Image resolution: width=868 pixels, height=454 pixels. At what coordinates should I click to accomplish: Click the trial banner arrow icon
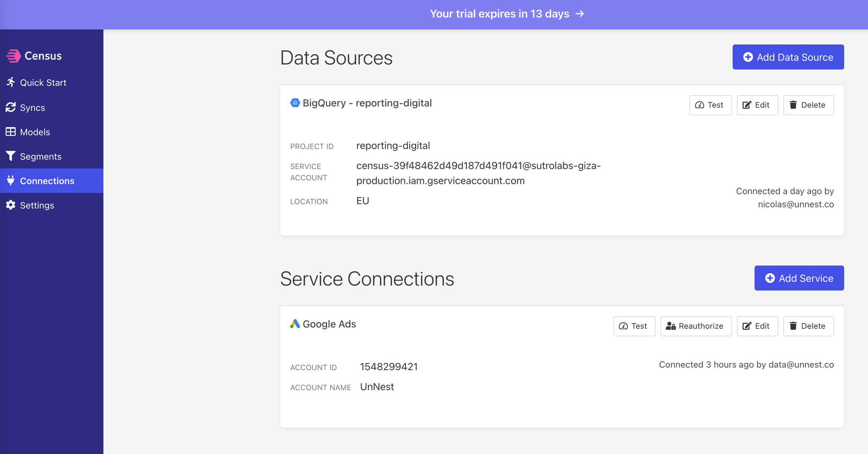pyautogui.click(x=580, y=14)
